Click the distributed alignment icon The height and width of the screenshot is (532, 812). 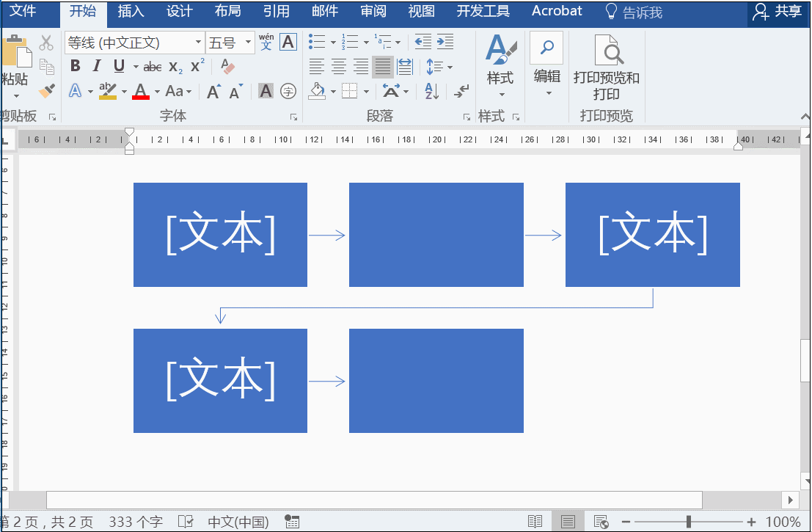click(405, 66)
